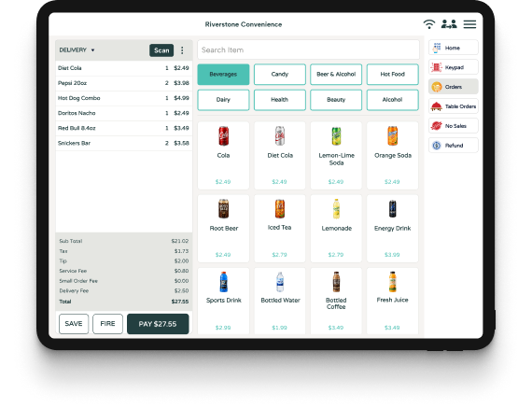Click the Scan button

point(161,50)
